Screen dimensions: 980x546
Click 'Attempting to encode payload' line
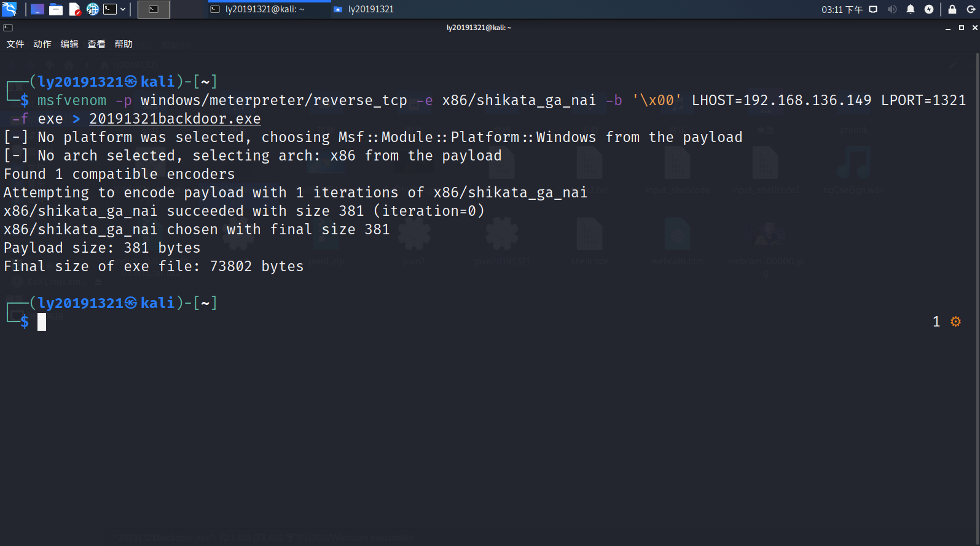pos(296,192)
